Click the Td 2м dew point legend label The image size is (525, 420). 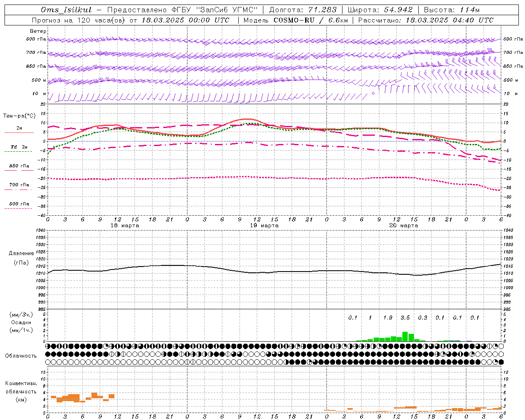[19, 147]
